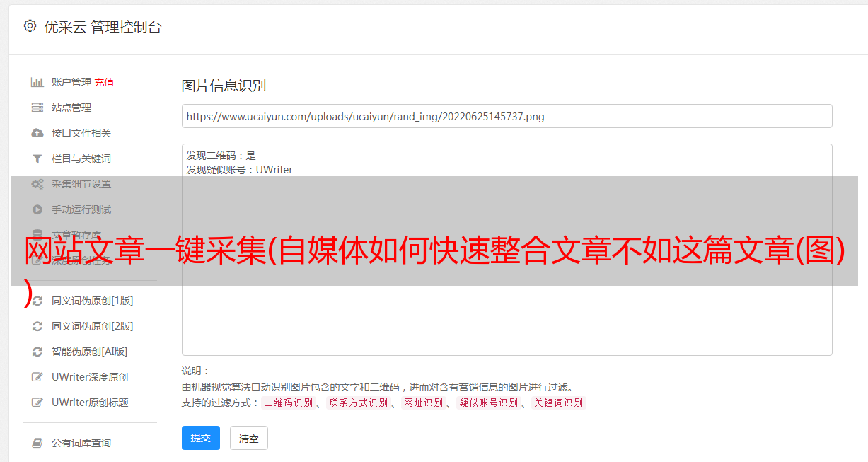
Task: Click the bar chart icon for 账户管理
Action: tap(37, 82)
